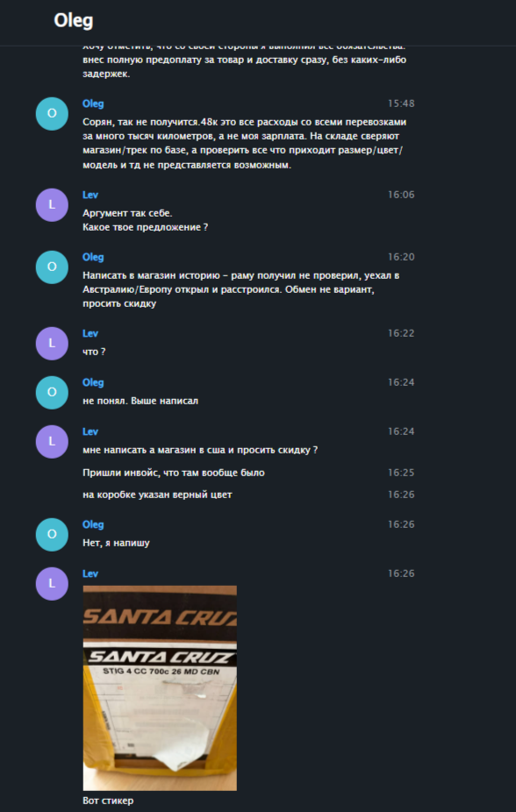Image resolution: width=516 pixels, height=812 pixels.
Task: Select the message 'на коробке указан верный цвет'
Action: pyautogui.click(x=157, y=495)
